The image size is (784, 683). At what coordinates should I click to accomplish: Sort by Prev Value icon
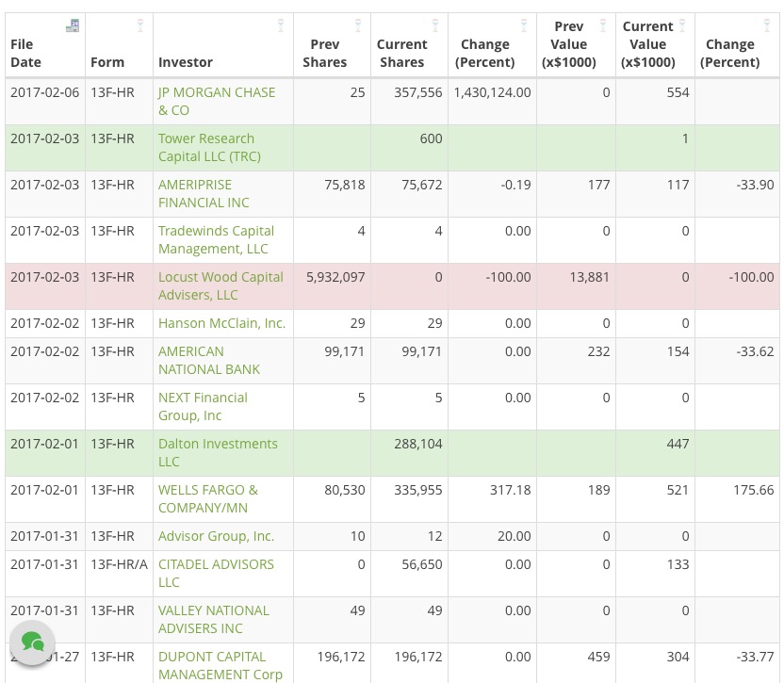point(603,25)
